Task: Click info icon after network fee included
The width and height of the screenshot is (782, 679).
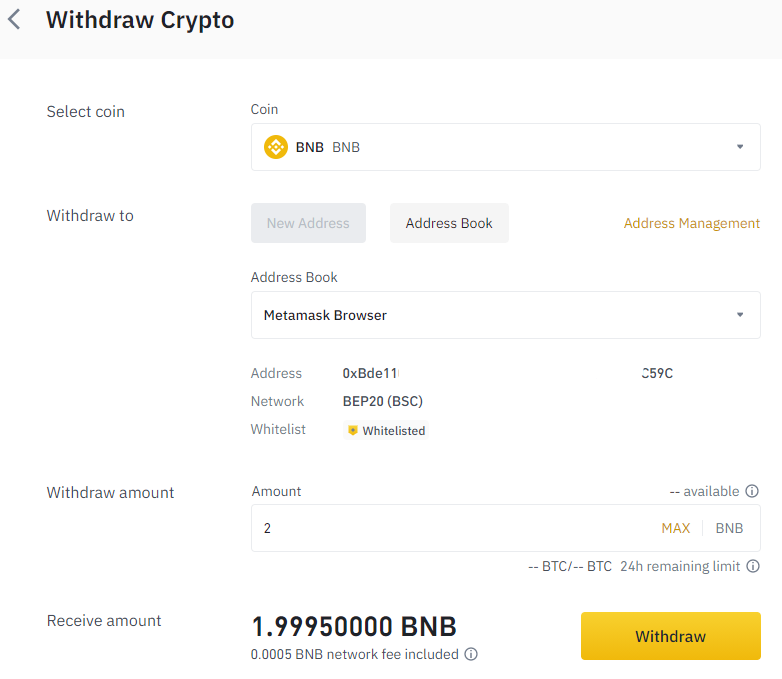Action: [x=471, y=654]
